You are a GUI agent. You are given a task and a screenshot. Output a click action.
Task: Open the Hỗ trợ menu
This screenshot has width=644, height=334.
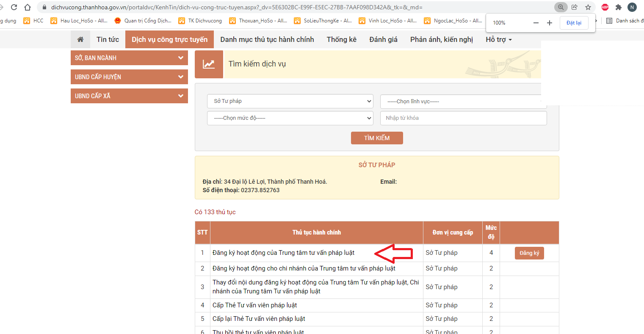(498, 39)
